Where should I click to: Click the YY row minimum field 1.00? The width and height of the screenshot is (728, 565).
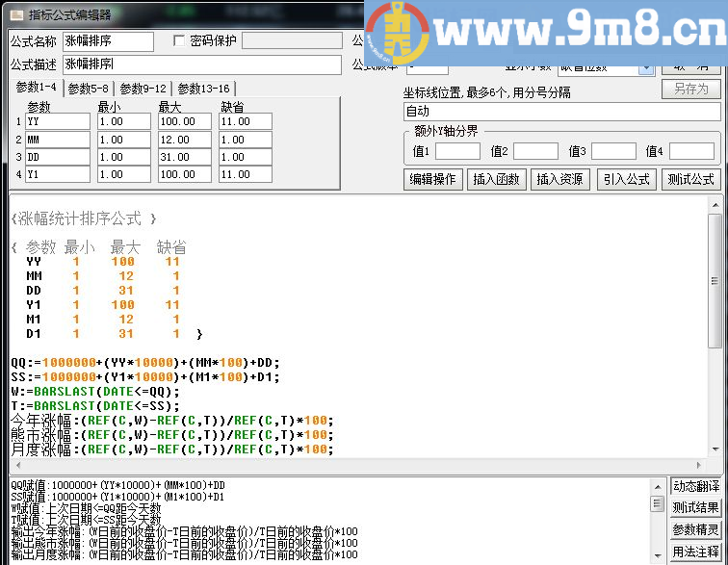pyautogui.click(x=124, y=121)
